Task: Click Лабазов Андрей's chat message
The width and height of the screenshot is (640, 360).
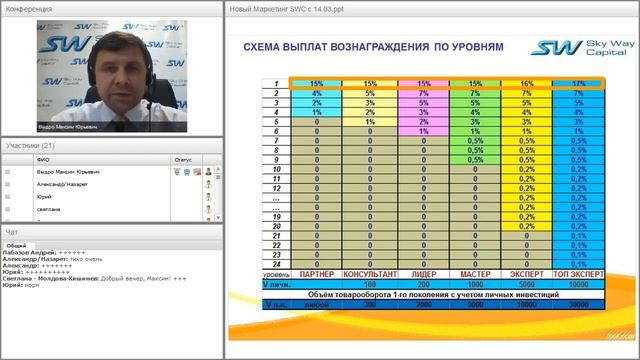Action: (x=44, y=253)
